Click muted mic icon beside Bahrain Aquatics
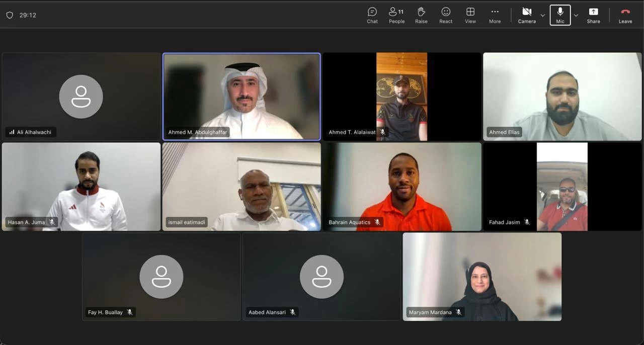 377,222
